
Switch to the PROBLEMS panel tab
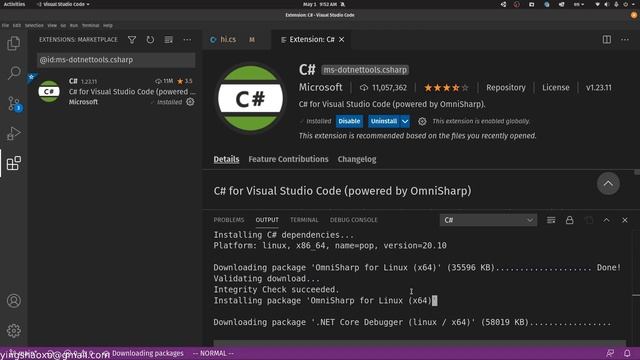point(229,220)
